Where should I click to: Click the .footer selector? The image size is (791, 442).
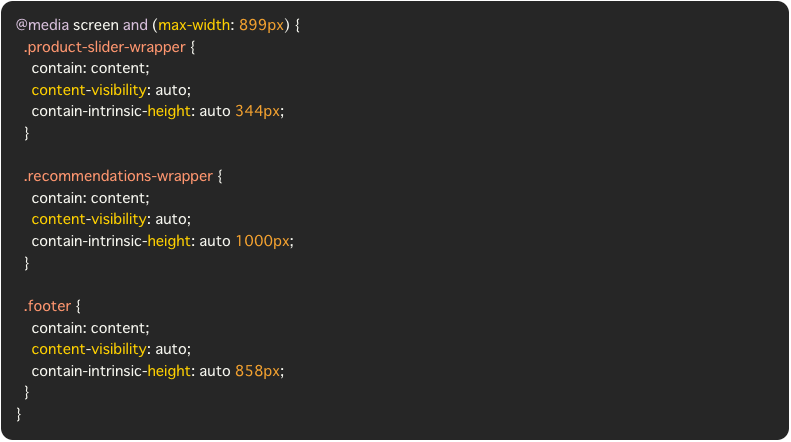coord(47,306)
